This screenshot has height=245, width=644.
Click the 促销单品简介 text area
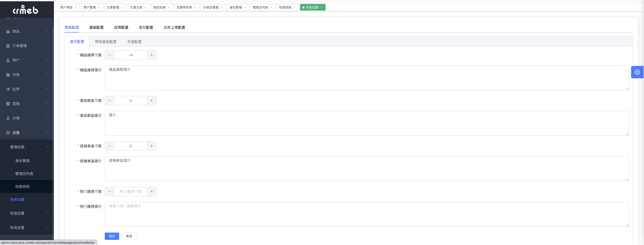click(367, 169)
